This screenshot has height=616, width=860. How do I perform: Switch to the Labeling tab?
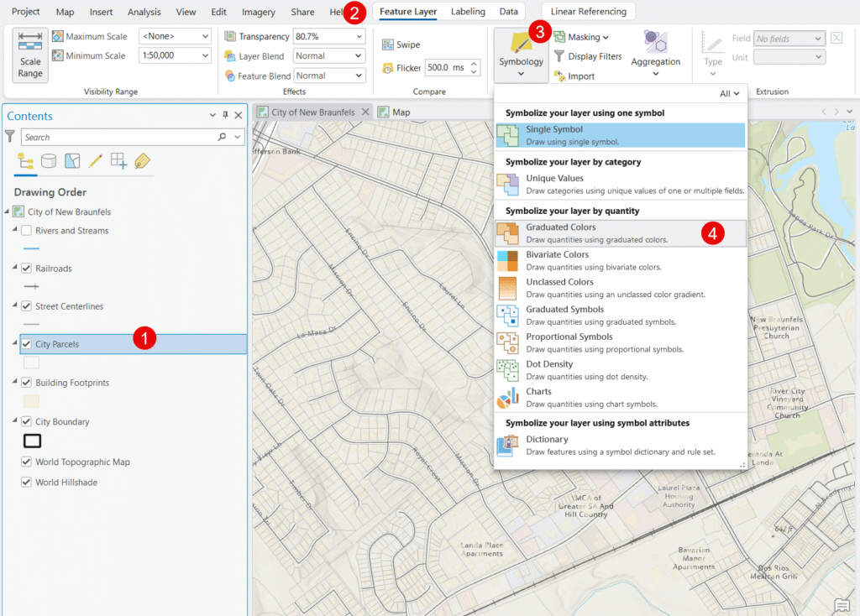468,12
